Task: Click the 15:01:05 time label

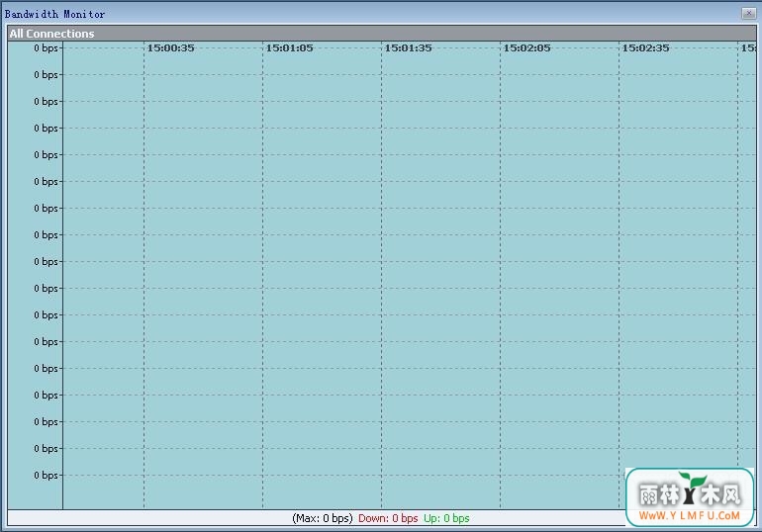Action: tap(290, 48)
